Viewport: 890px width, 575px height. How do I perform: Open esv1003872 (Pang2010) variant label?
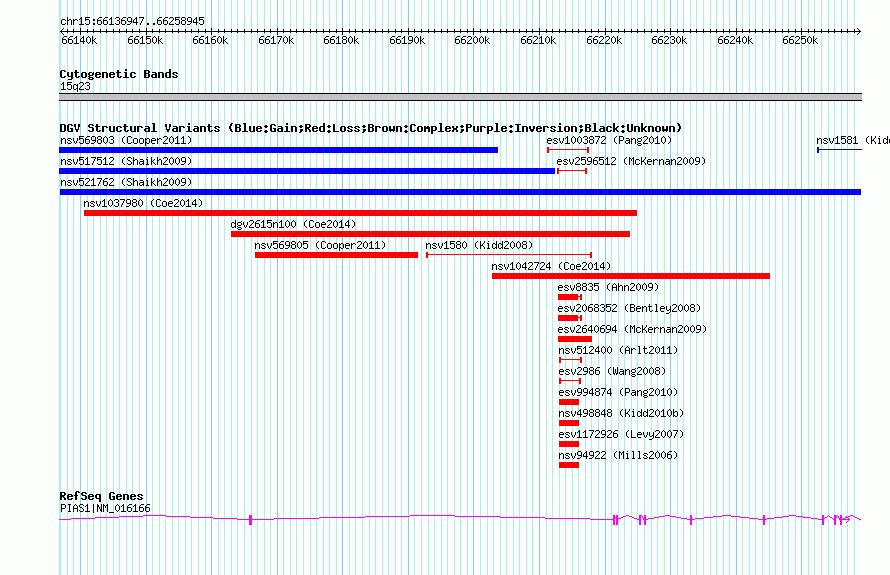[609, 140]
